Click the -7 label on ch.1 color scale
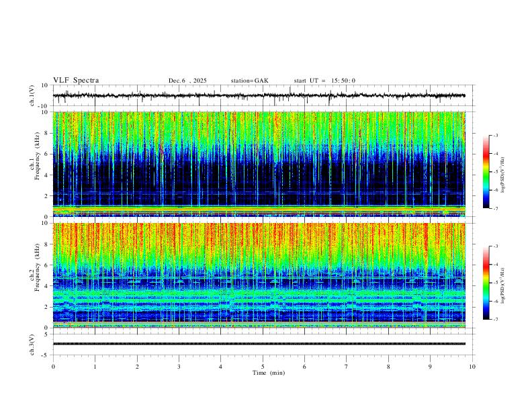Screen dimensions: 532x411 point(495,208)
